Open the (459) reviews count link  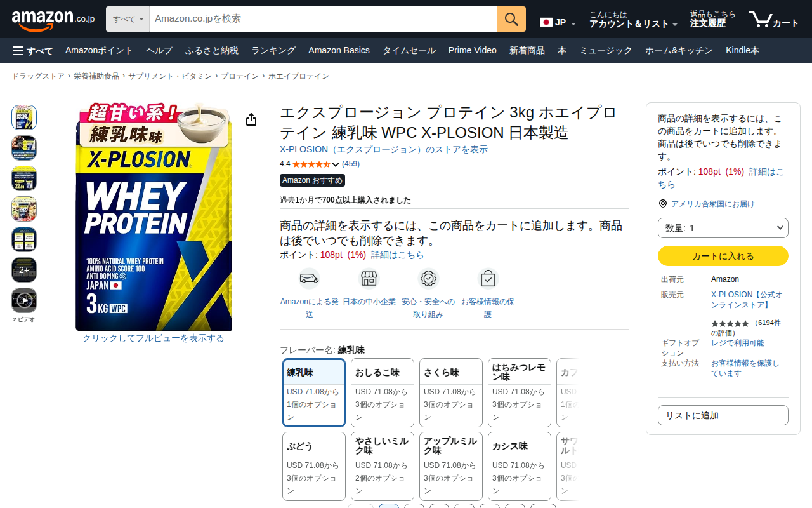[351, 164]
